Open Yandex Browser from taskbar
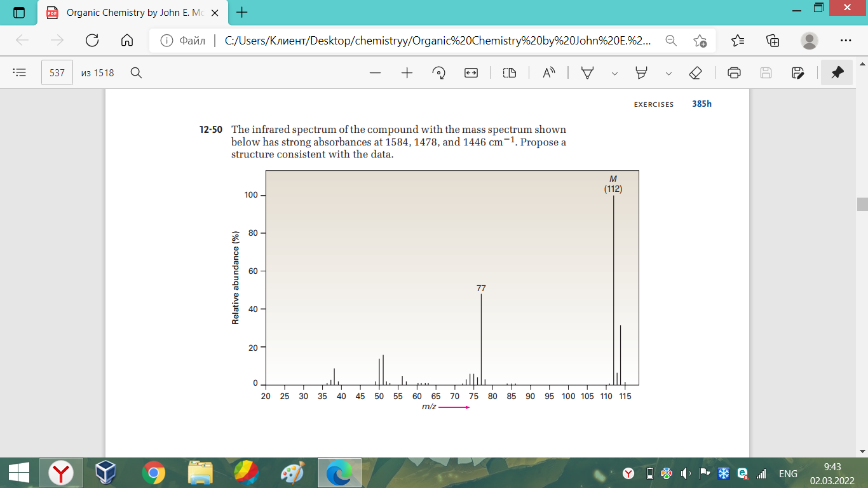The width and height of the screenshot is (868, 488). click(x=61, y=473)
